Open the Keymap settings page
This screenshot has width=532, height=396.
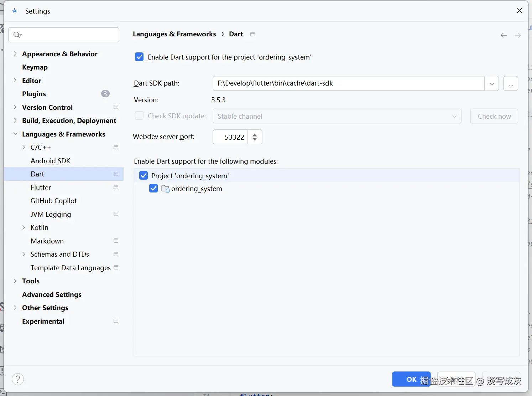pos(35,67)
